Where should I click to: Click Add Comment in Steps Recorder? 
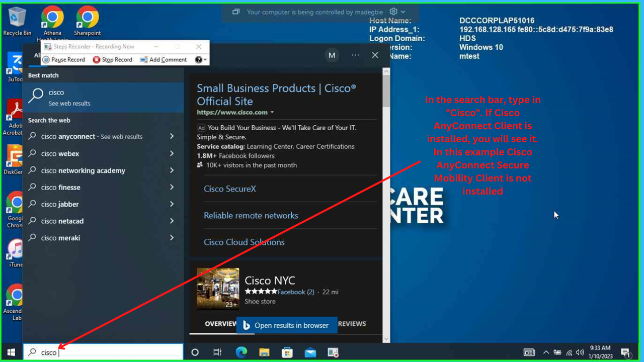pos(163,59)
